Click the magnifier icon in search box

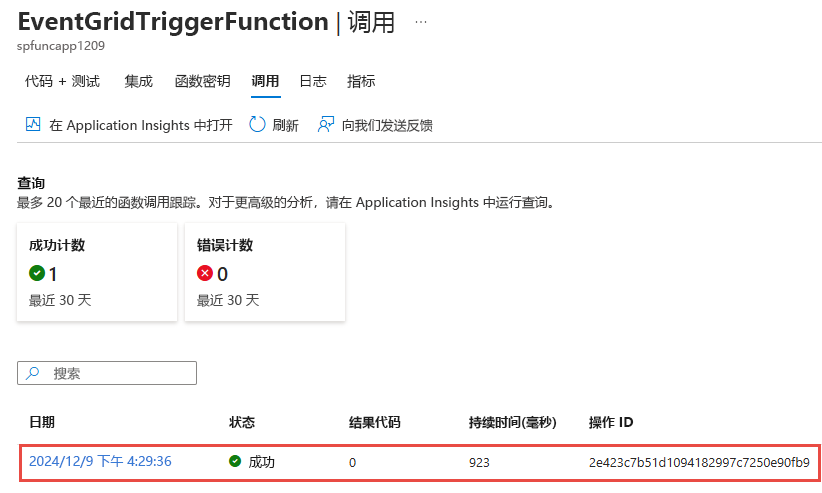33,373
